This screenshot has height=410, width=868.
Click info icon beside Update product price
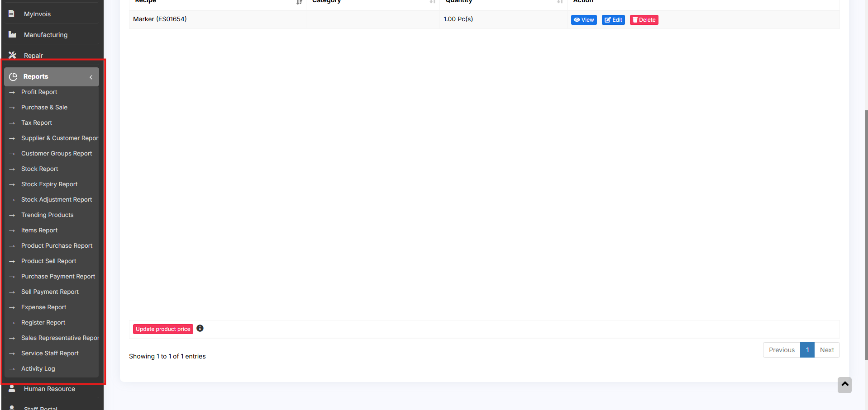tap(200, 329)
